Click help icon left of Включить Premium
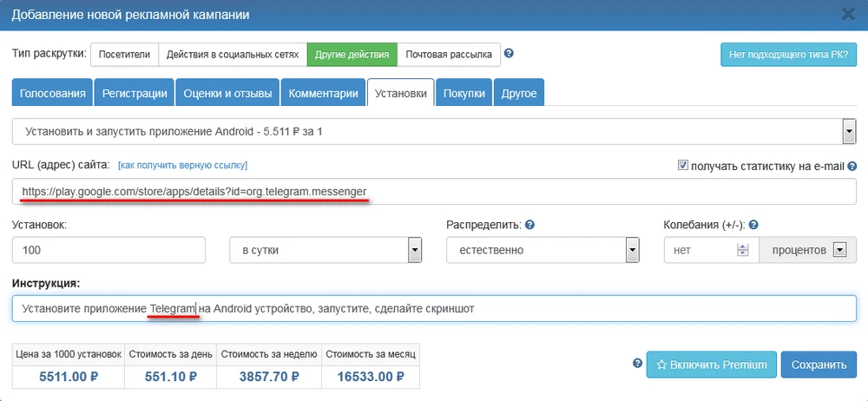The image size is (868, 401). pos(638,365)
